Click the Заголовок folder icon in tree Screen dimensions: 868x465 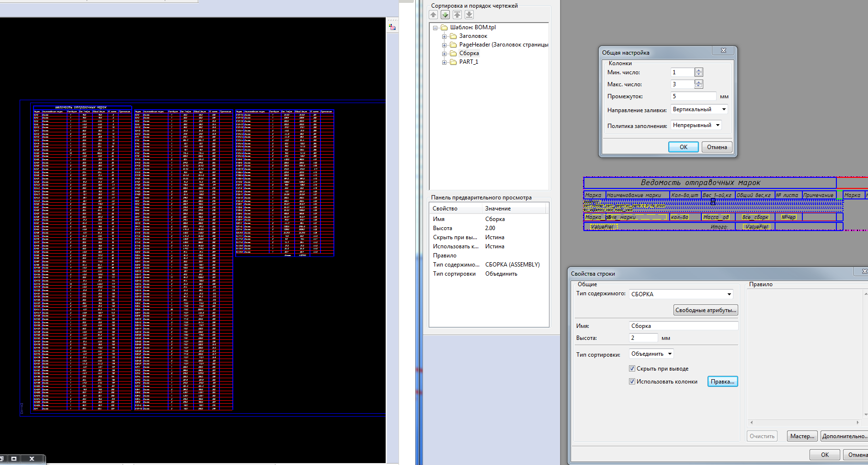point(453,36)
